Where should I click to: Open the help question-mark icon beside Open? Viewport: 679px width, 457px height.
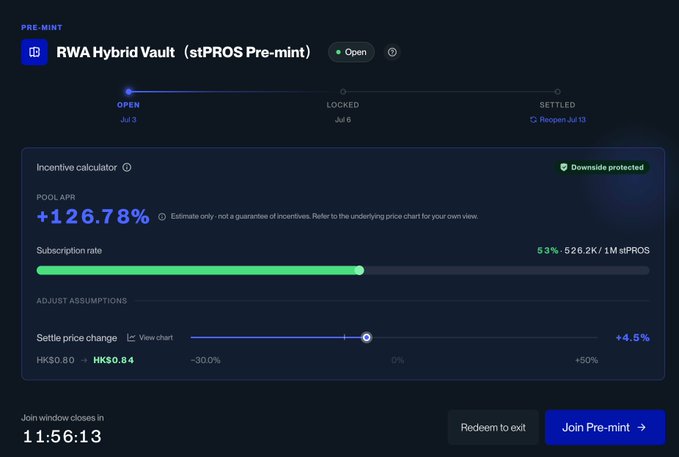(392, 52)
